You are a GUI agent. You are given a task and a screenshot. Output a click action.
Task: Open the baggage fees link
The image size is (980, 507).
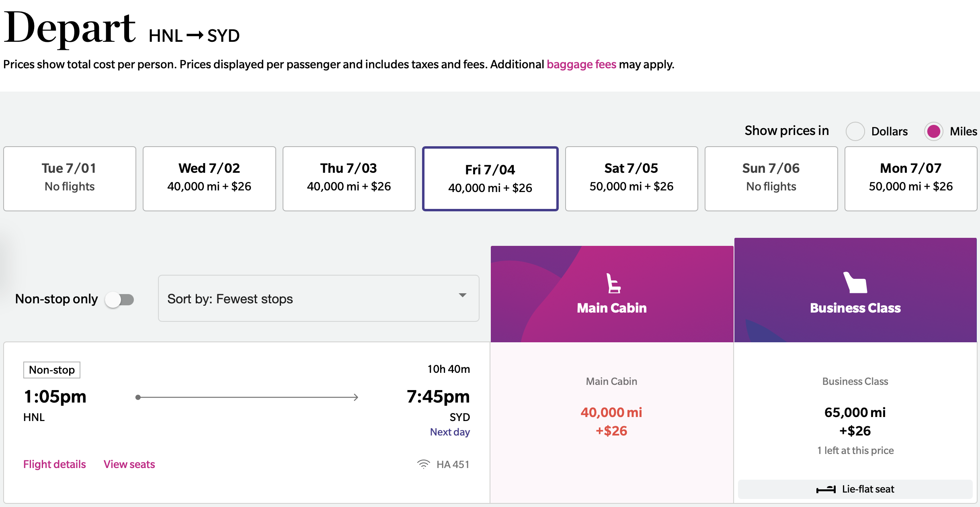point(581,64)
